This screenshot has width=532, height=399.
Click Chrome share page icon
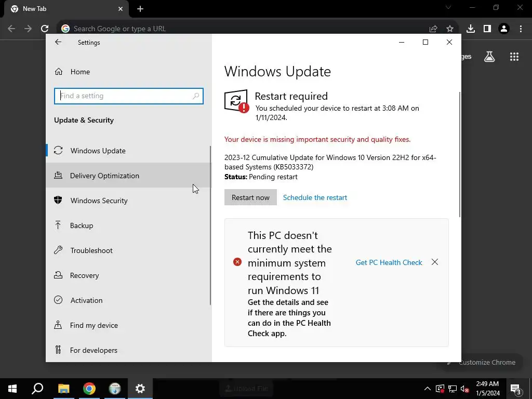click(433, 29)
